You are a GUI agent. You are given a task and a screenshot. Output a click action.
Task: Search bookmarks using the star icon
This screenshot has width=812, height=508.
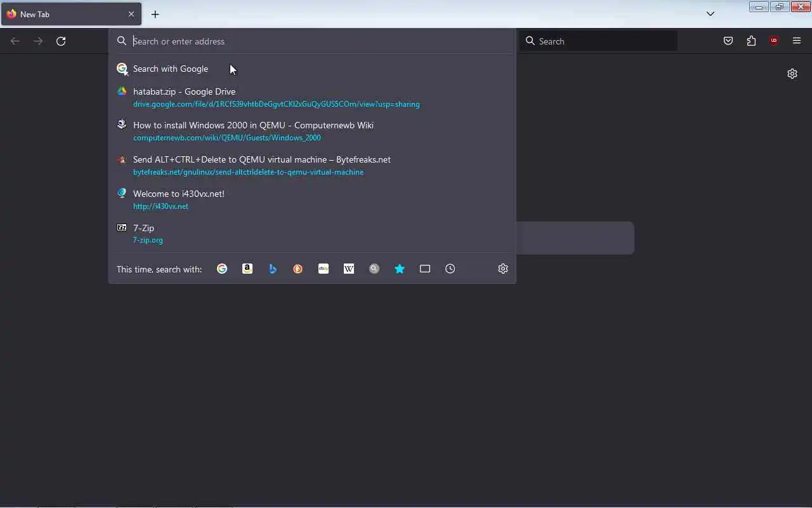click(400, 269)
